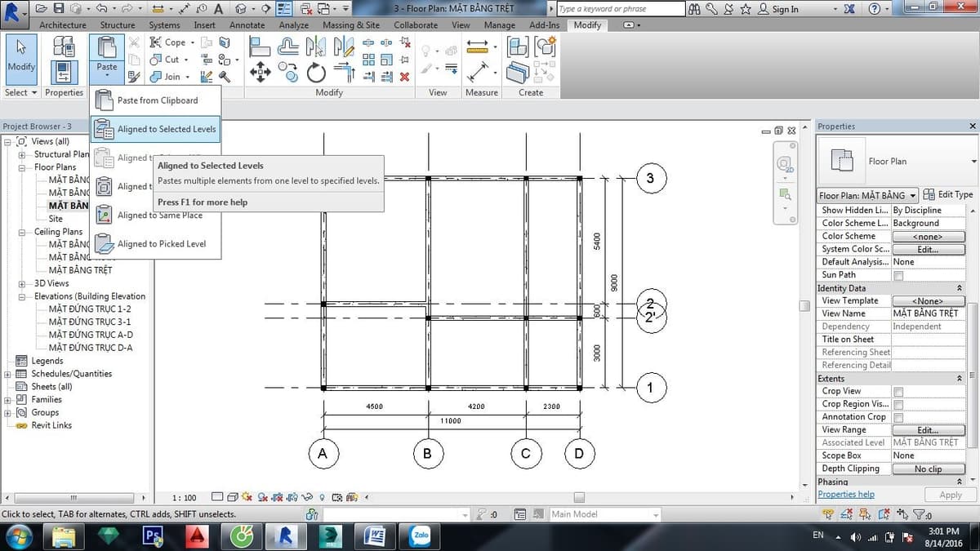
Task: Click the selection Filter icon in status bar
Action: 920,513
